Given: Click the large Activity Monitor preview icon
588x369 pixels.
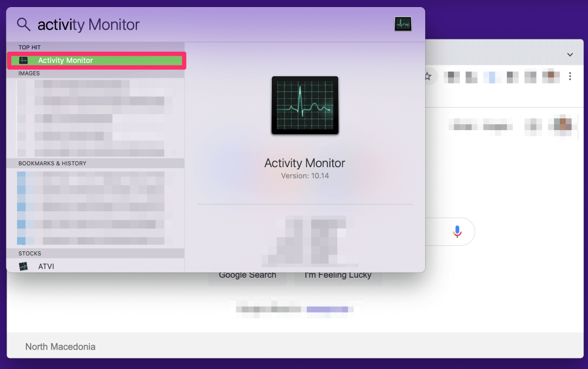Looking at the screenshot, I should [305, 105].
